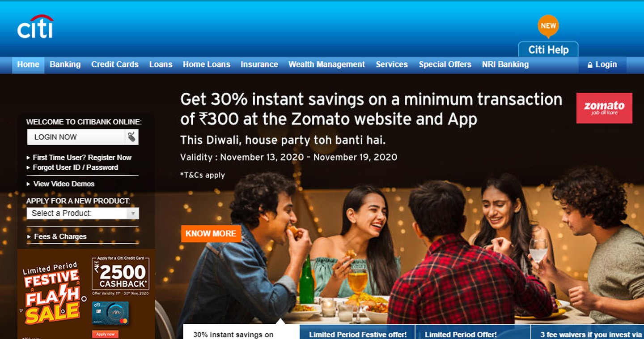This screenshot has height=339, width=644.
Task: Click the arrow bullet beside View Video Demos
Action: (x=29, y=184)
